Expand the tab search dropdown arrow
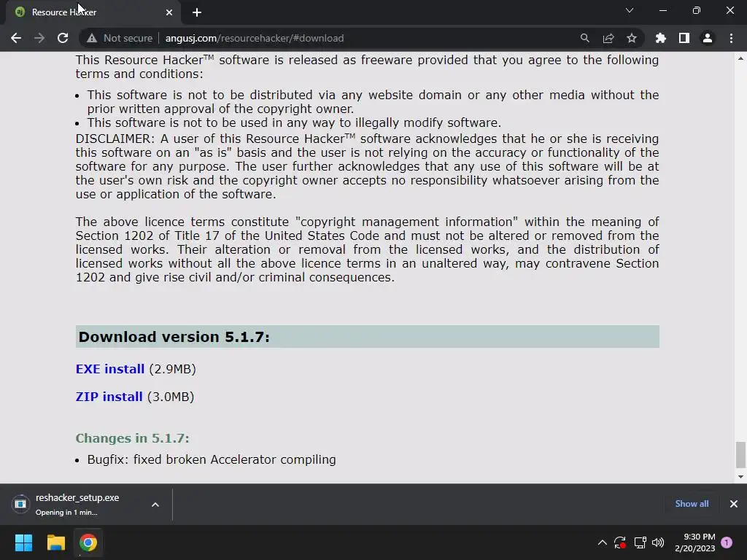The width and height of the screenshot is (747, 560). point(630,10)
